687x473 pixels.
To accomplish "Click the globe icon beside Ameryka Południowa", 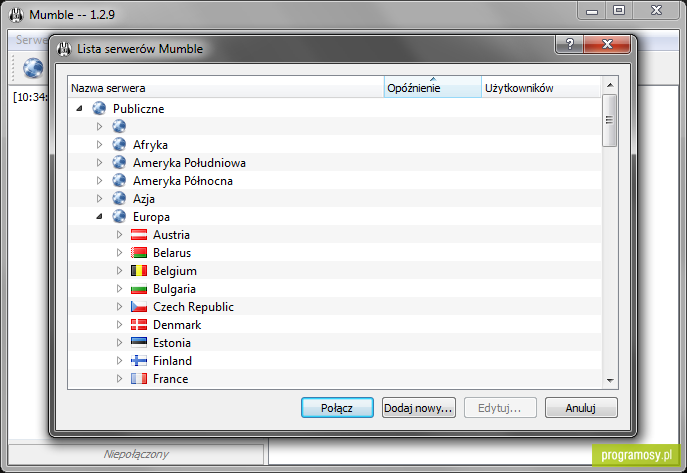I will click(x=119, y=162).
